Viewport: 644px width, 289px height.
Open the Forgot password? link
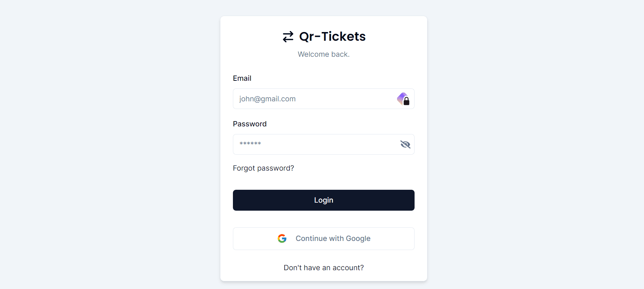pyautogui.click(x=263, y=168)
